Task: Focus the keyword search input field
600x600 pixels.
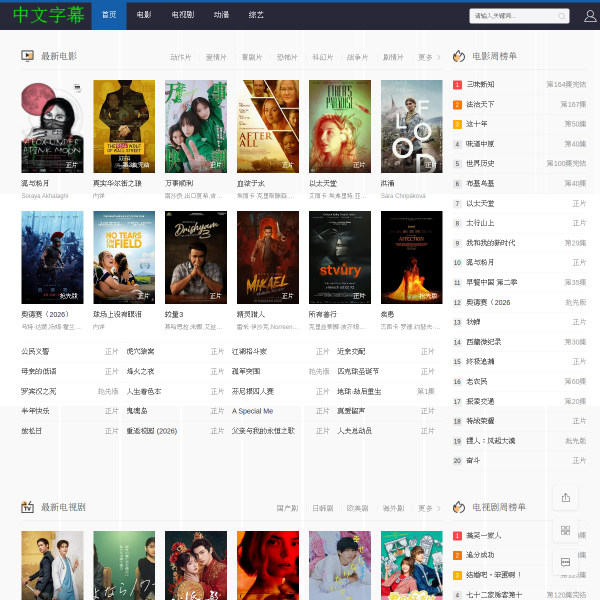Action: click(519, 16)
